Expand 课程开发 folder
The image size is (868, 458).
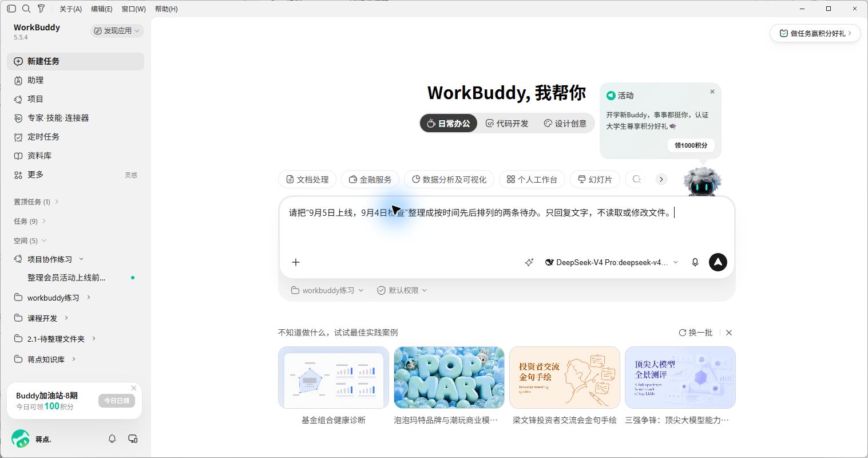66,318
